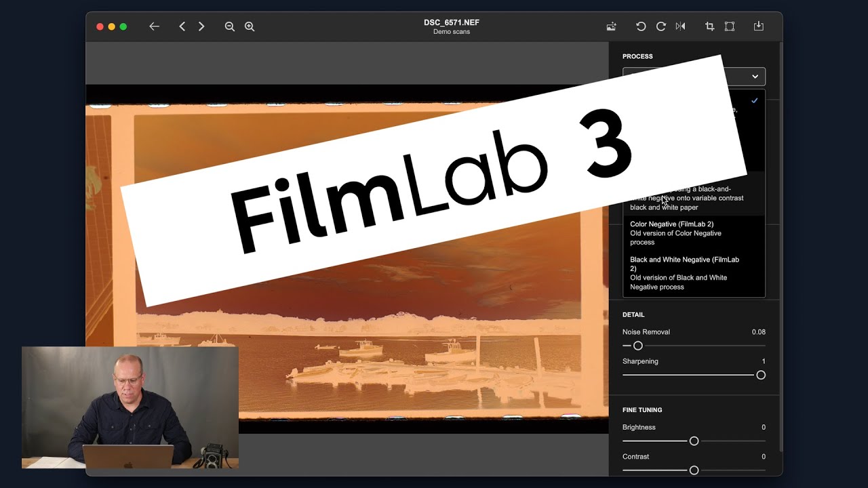Choose Black and White Negative (FilmLab 2) option
Viewport: 868px width, 488px height.
[694, 273]
